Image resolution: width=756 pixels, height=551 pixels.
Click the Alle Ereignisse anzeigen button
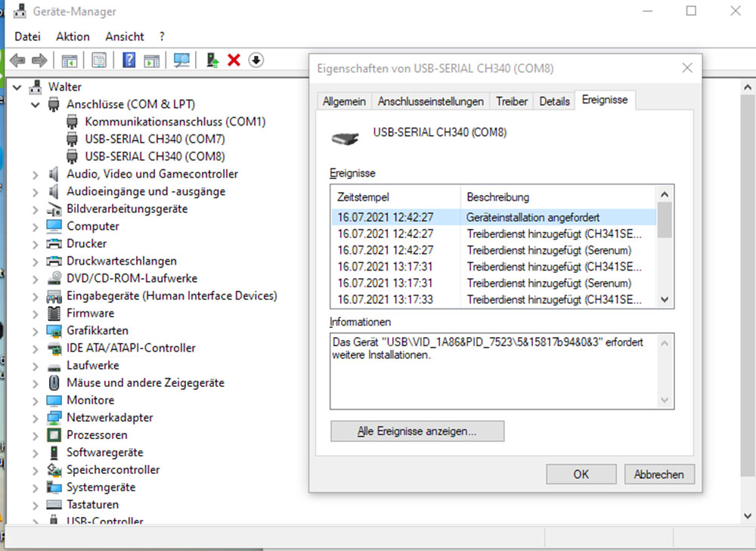(417, 432)
